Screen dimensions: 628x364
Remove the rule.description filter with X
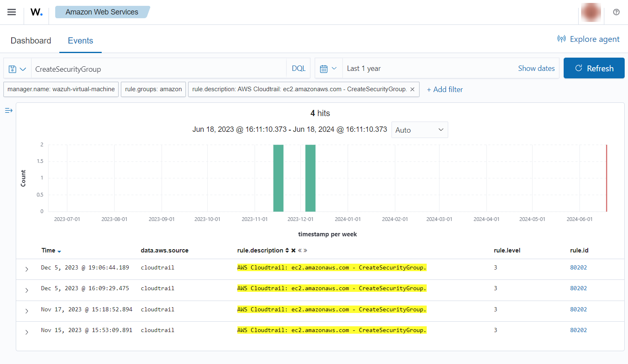pyautogui.click(x=412, y=90)
